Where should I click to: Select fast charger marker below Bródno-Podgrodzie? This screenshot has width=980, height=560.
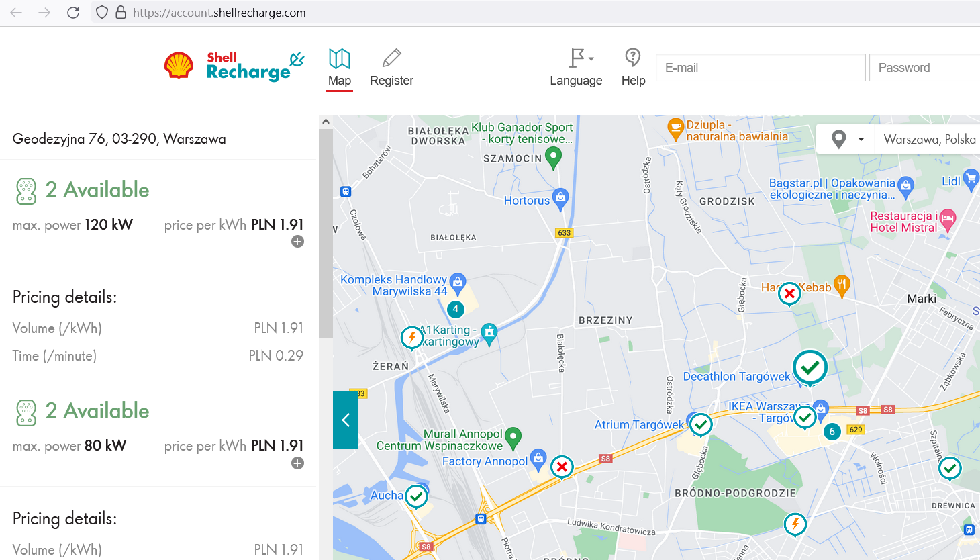[795, 524]
